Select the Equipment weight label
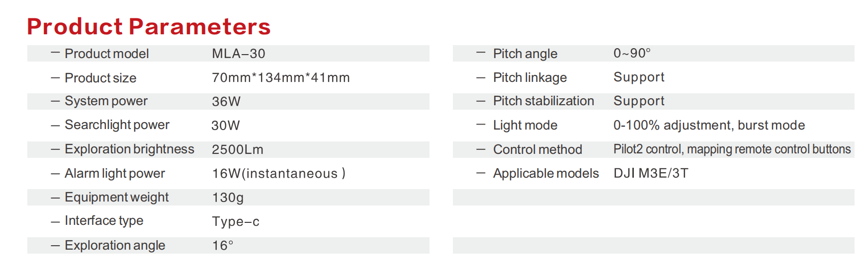Viewport: 868px width, 272px height. pyautogui.click(x=117, y=198)
